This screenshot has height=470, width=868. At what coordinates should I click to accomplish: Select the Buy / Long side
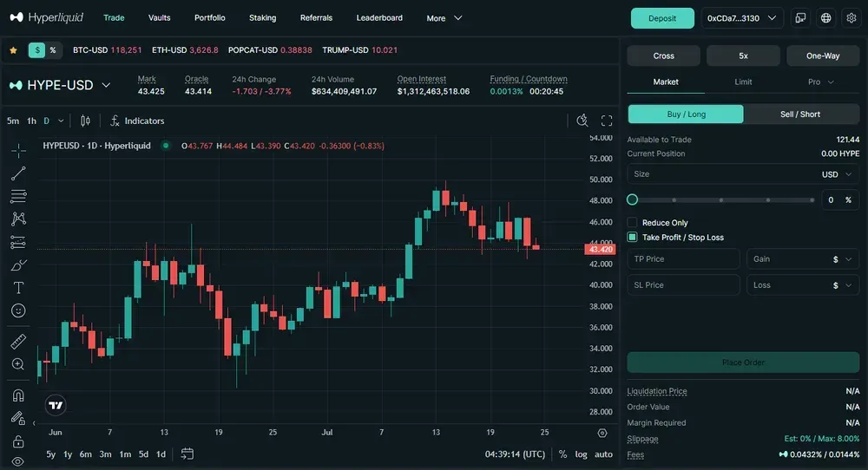[686, 114]
